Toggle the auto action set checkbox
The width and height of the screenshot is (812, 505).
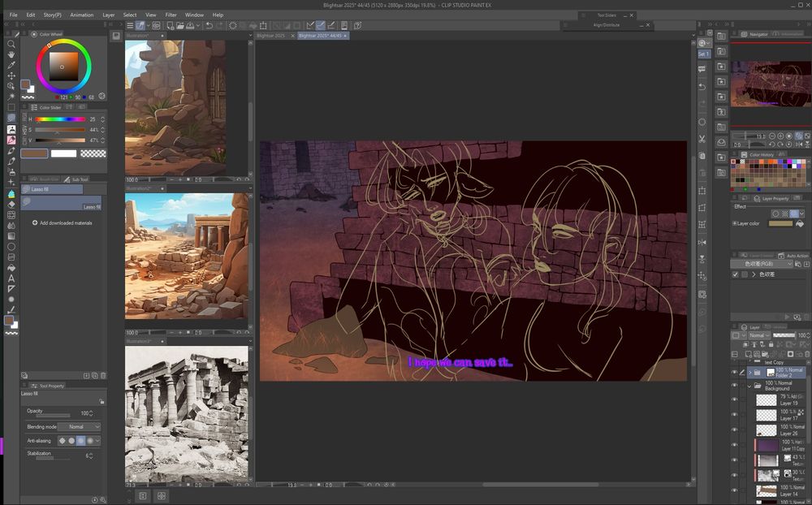(736, 274)
